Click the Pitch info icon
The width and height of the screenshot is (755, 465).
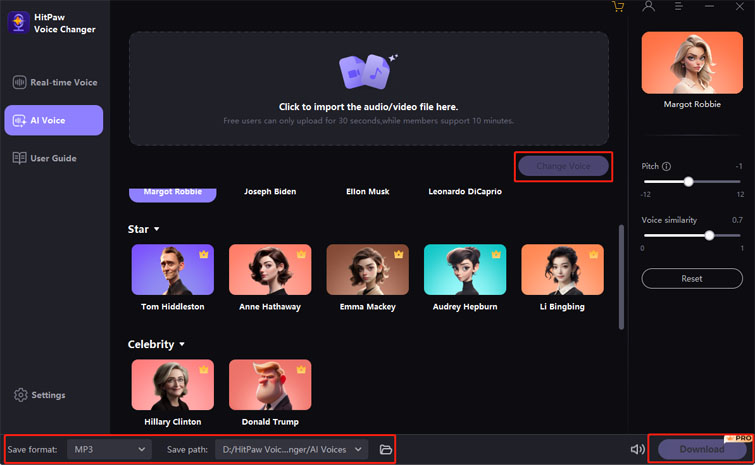(x=666, y=167)
